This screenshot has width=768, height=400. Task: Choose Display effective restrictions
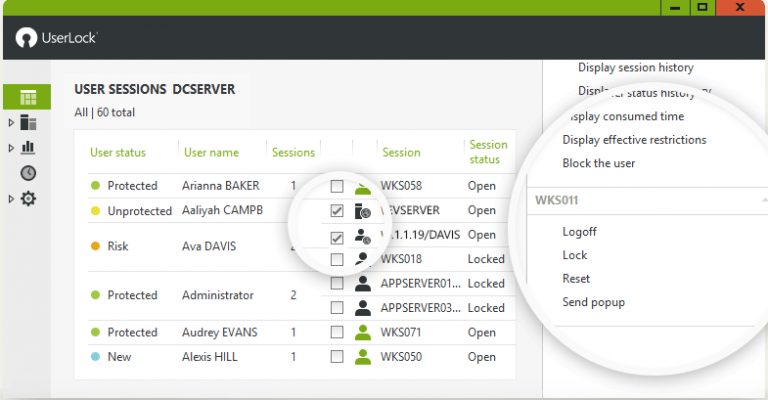(x=634, y=140)
